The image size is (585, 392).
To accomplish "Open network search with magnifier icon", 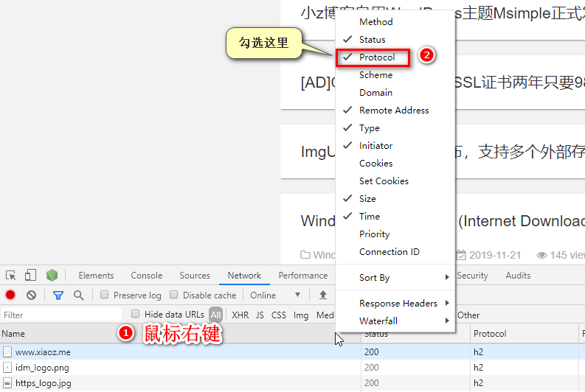I will click(78, 295).
